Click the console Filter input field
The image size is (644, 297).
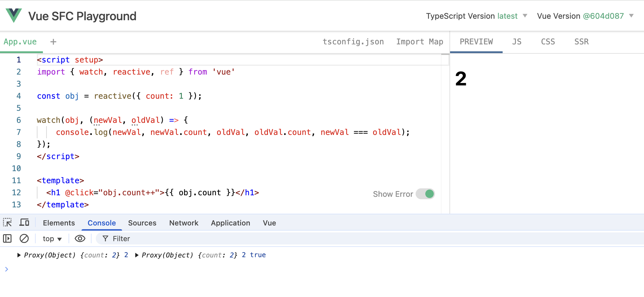(x=362, y=239)
